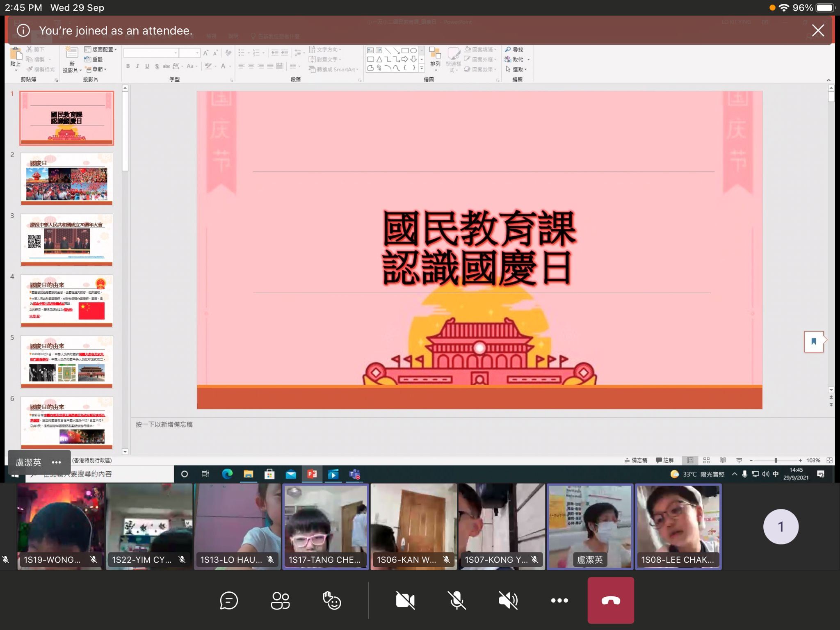Click the 重設 reset slide button
This screenshot has height=630, width=840.
94,59
